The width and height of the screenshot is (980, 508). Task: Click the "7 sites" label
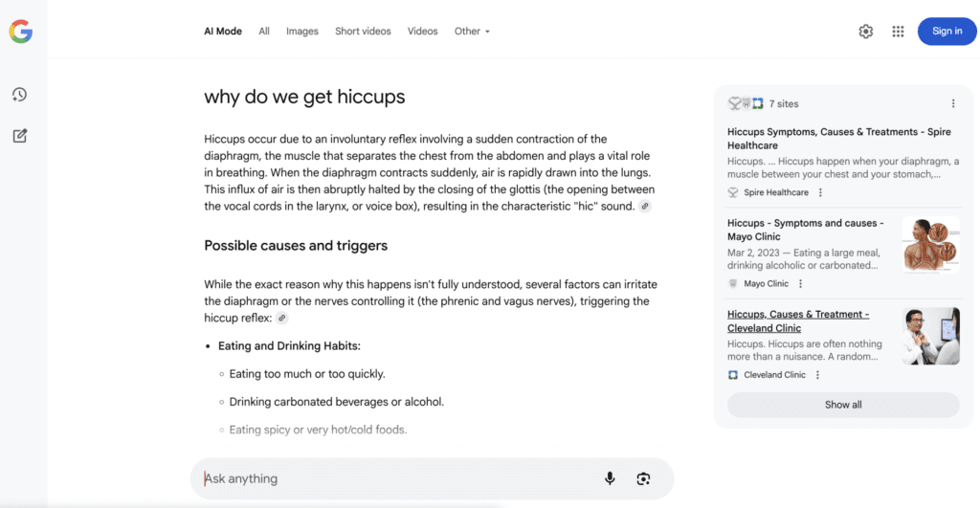click(x=784, y=103)
